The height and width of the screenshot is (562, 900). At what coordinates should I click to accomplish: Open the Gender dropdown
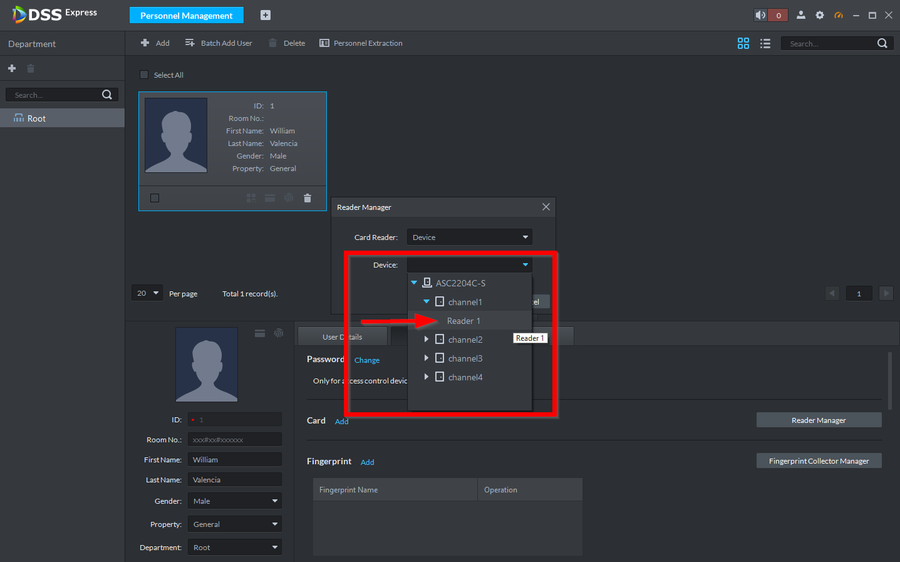pyautogui.click(x=235, y=501)
